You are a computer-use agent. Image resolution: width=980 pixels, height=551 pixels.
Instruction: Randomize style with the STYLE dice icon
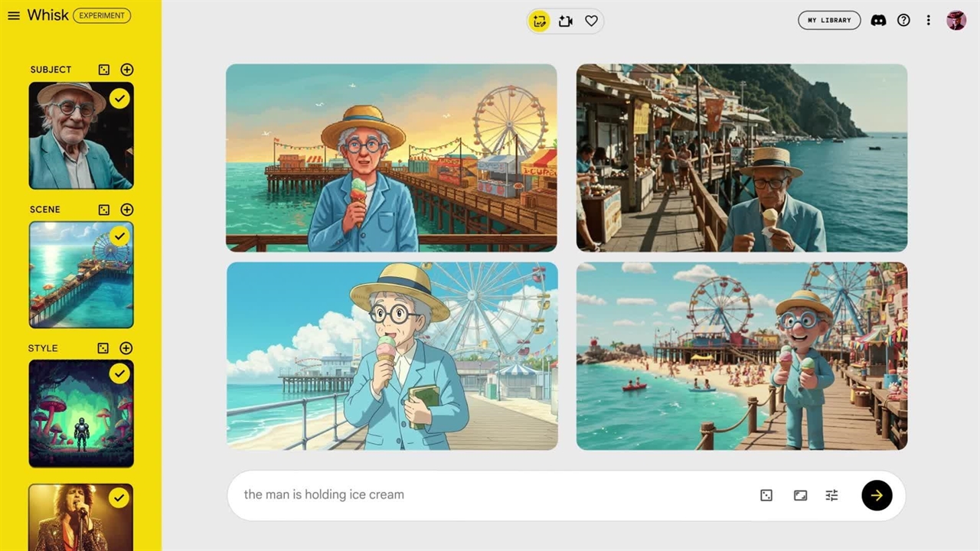click(x=103, y=348)
